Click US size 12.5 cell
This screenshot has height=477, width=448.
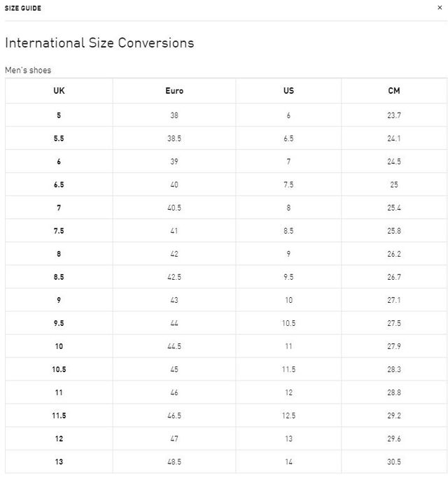tap(288, 415)
